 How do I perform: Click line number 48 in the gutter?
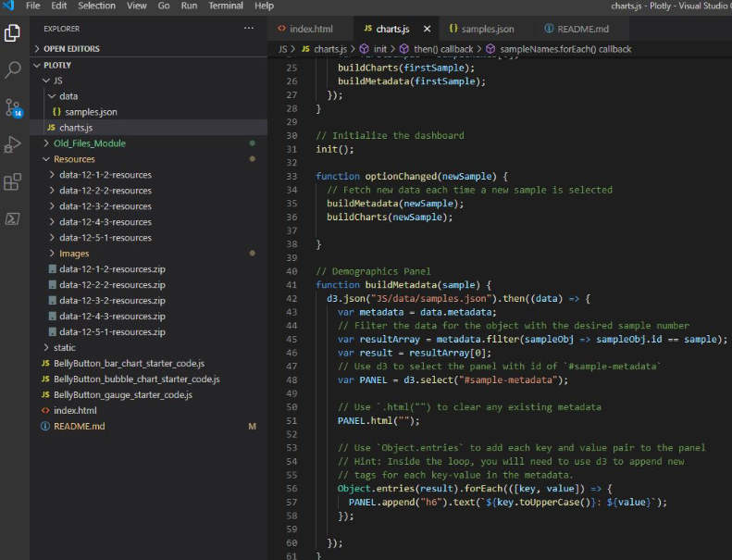(292, 380)
